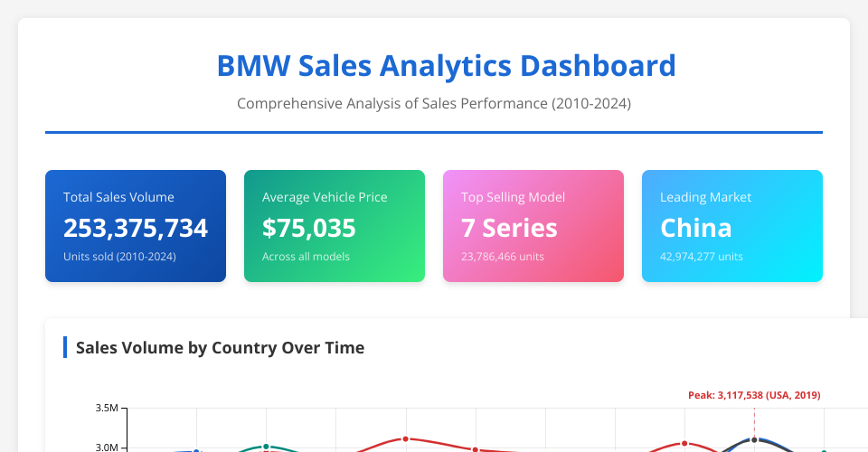Click the Sales Volume by Country heading

click(x=220, y=347)
